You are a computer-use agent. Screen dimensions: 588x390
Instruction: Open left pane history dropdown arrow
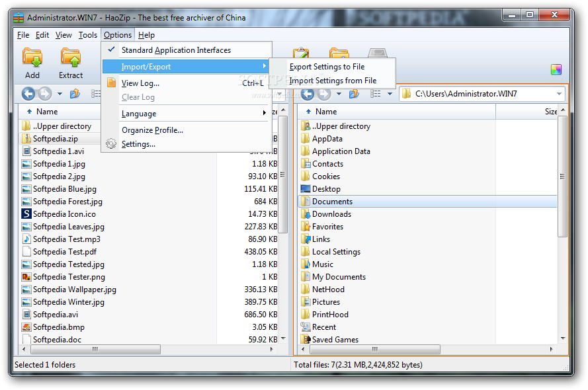click(60, 94)
